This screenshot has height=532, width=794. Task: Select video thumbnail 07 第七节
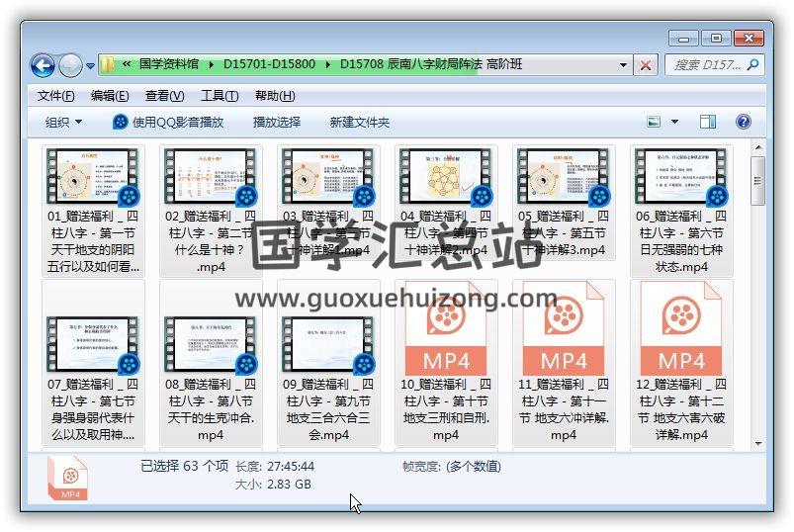[x=93, y=345]
